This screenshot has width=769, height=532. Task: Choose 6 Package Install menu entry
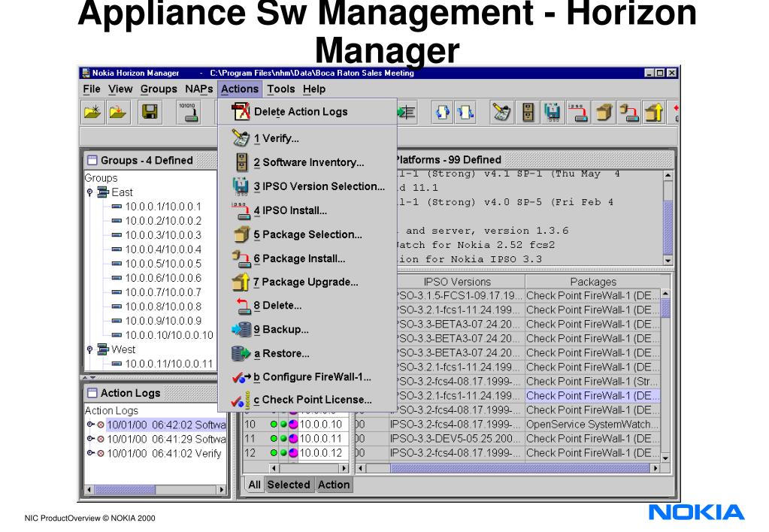point(307,258)
